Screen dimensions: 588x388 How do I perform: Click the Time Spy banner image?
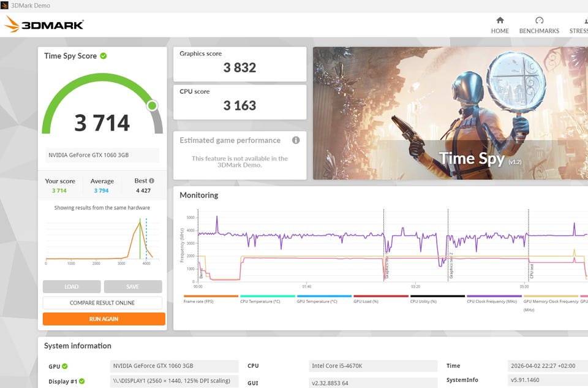(x=450, y=113)
